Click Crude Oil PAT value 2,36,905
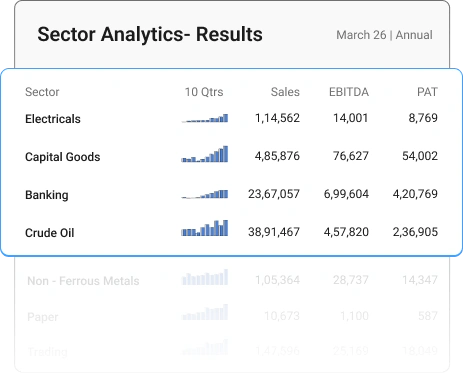The image size is (463, 373). click(x=415, y=232)
